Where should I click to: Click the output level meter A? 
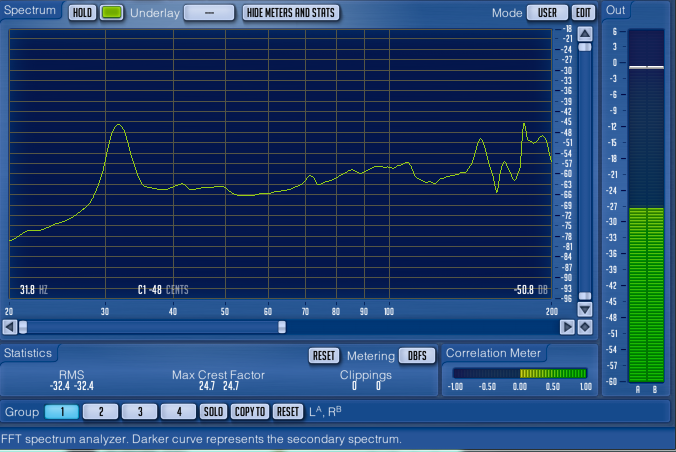pyautogui.click(x=638, y=205)
